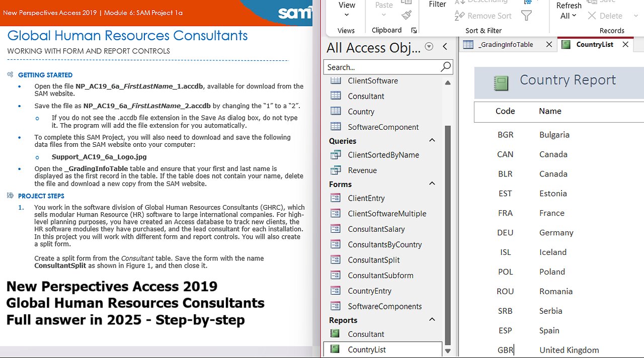This screenshot has height=358, width=644.
Task: Click the ClientEntry form icon
Action: [x=336, y=198]
